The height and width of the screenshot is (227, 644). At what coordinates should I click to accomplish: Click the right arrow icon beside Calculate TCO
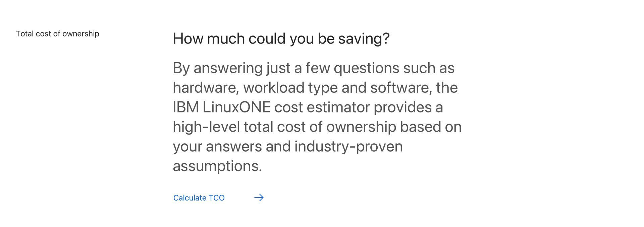click(259, 198)
